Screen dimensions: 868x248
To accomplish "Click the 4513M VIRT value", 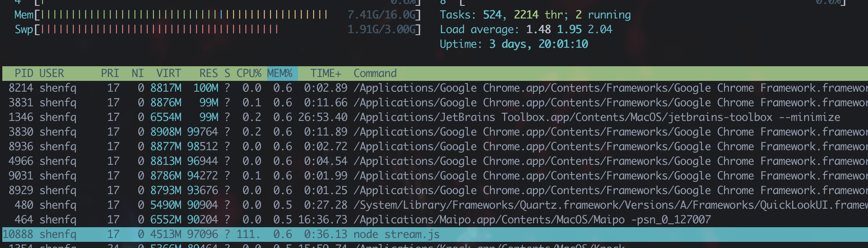I will [166, 234].
